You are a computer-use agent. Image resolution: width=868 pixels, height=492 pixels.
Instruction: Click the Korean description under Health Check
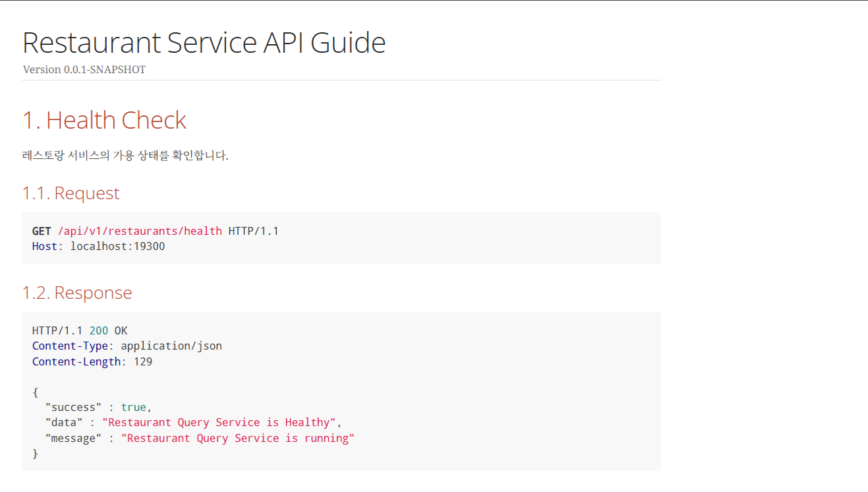125,156
